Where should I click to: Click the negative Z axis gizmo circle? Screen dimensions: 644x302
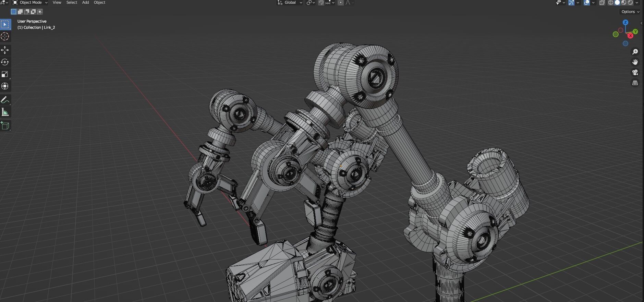[625, 44]
